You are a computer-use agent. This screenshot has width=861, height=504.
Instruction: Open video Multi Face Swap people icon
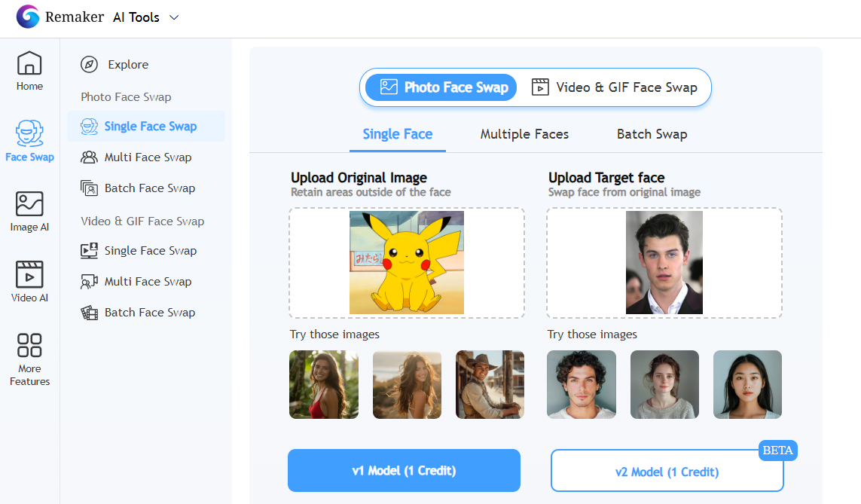[89, 282]
